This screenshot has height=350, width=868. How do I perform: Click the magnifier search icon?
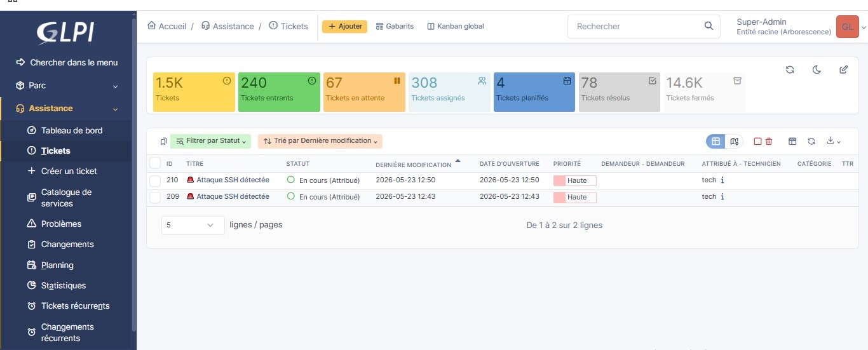709,27
